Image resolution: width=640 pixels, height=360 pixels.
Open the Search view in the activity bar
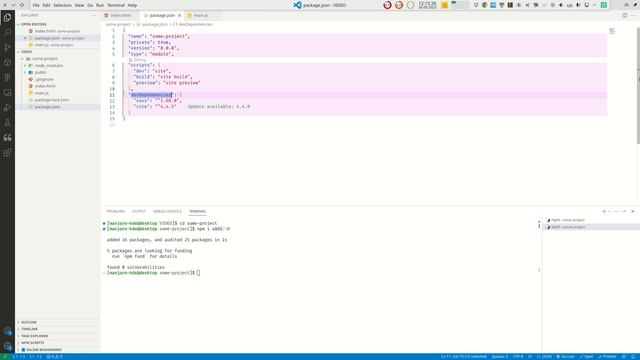[7, 32]
